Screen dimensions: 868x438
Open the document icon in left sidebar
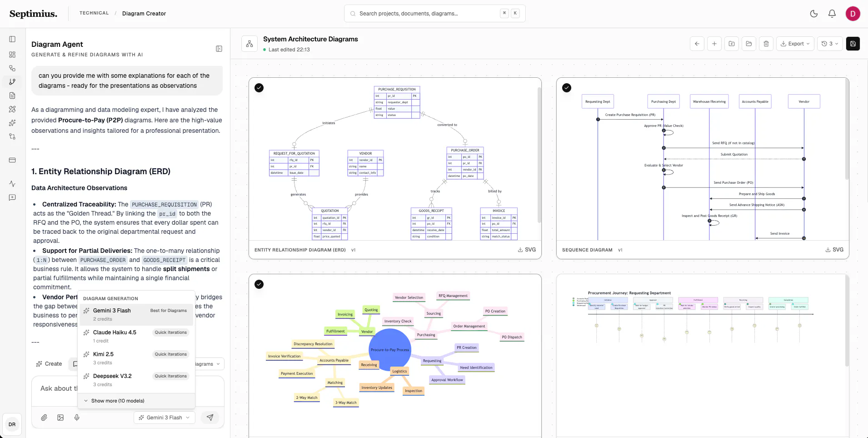pos(12,96)
